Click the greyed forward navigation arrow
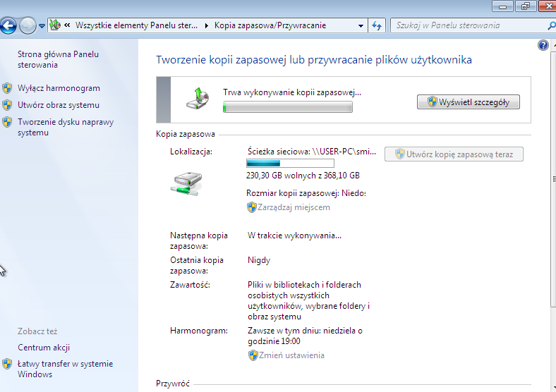Viewport: 556px width, 392px height. [x=28, y=25]
